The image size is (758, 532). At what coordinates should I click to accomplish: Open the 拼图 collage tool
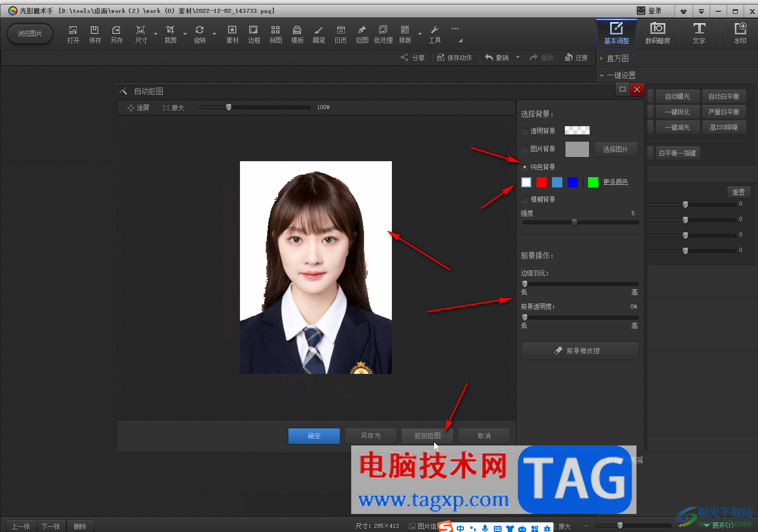[x=275, y=34]
